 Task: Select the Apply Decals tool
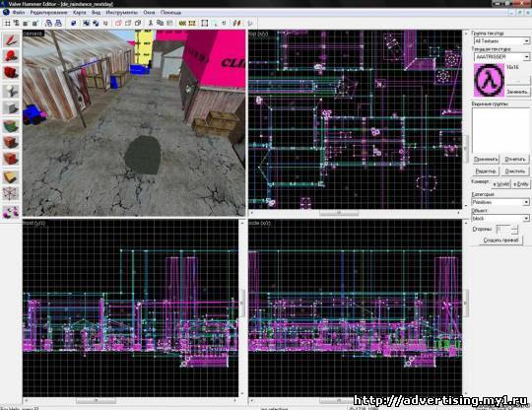coord(11,159)
